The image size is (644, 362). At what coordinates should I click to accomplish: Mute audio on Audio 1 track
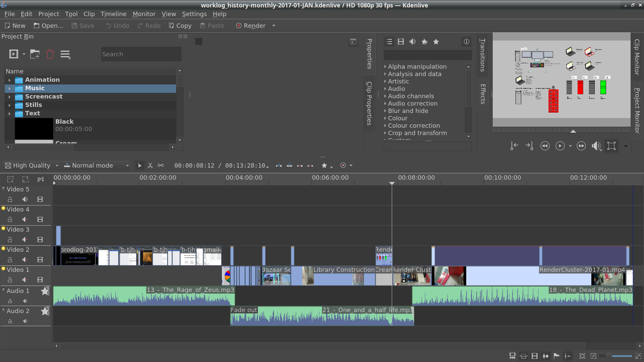point(25,301)
